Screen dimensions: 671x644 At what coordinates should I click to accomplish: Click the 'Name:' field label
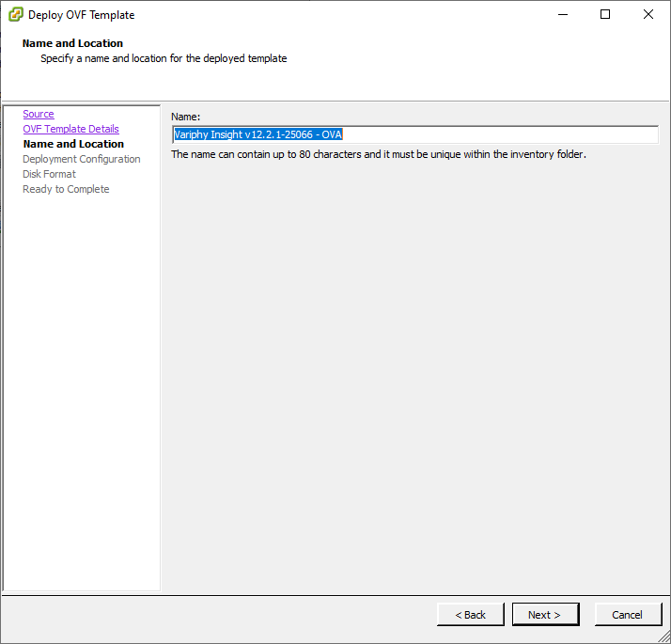(x=186, y=117)
